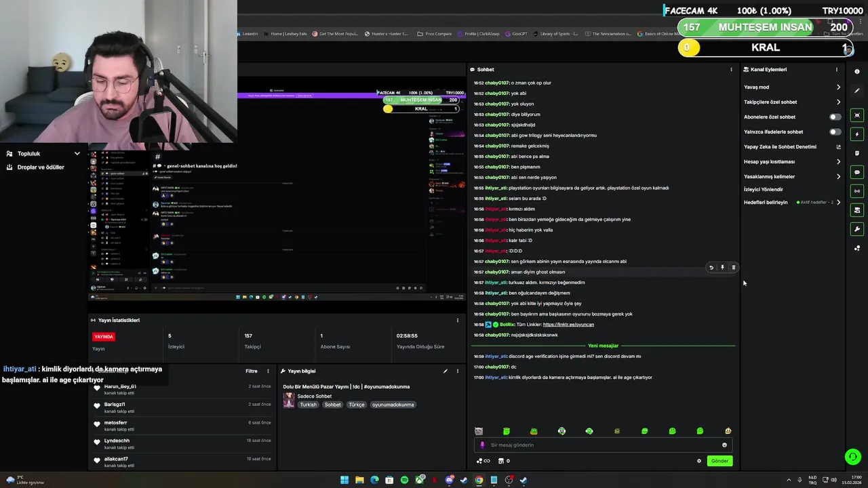The width and height of the screenshot is (868, 488).
Task: Select the first gray cat emote
Action: [479, 431]
